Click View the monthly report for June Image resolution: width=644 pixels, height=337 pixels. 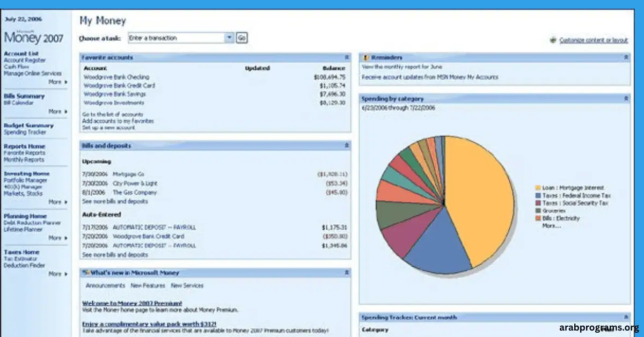(401, 67)
